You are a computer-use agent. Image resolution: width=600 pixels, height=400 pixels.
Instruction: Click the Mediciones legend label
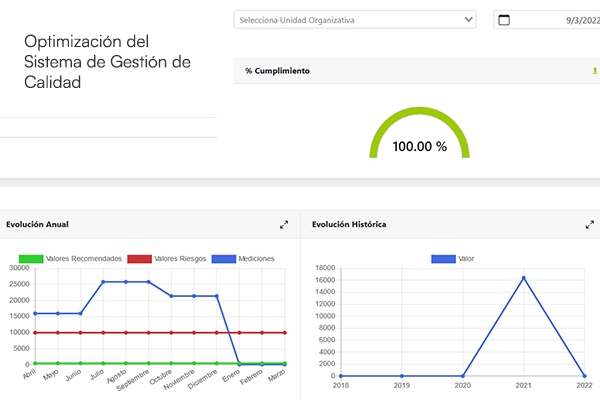(256, 259)
